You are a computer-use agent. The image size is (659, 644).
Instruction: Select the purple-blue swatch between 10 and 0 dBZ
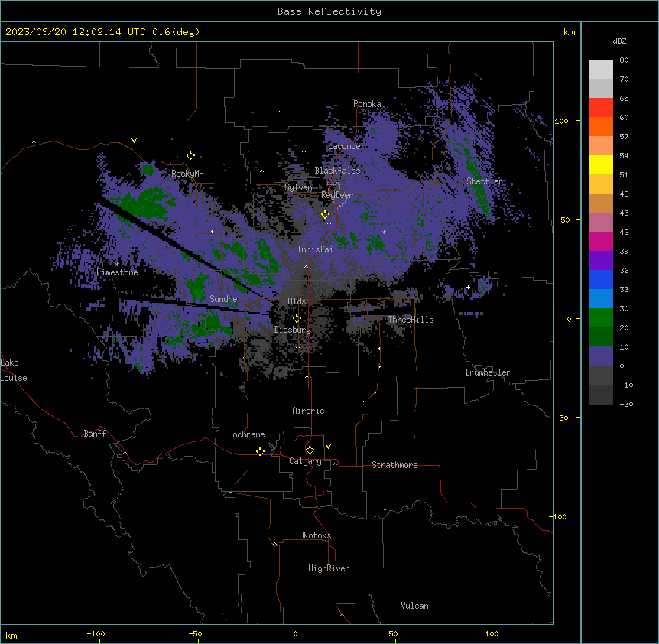(601, 356)
